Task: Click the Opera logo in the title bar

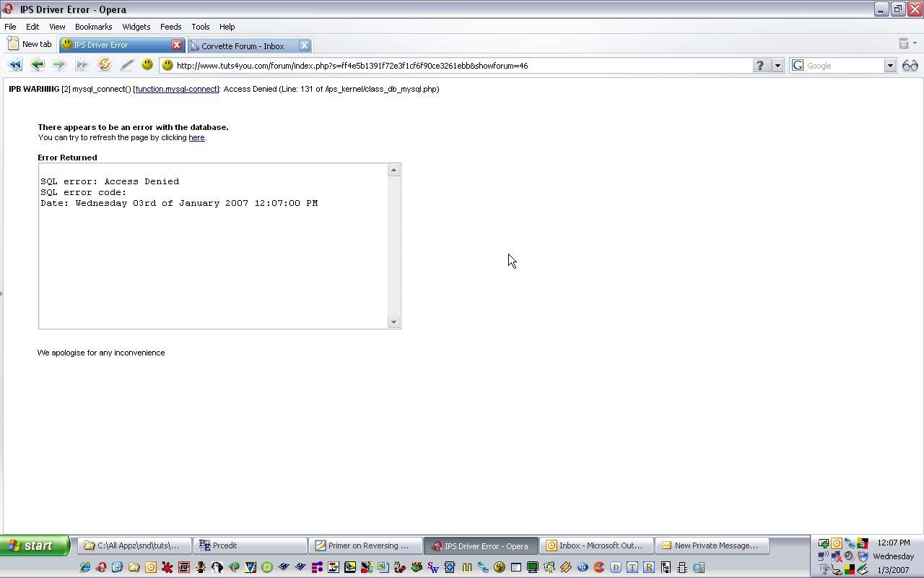Action: click(8, 9)
